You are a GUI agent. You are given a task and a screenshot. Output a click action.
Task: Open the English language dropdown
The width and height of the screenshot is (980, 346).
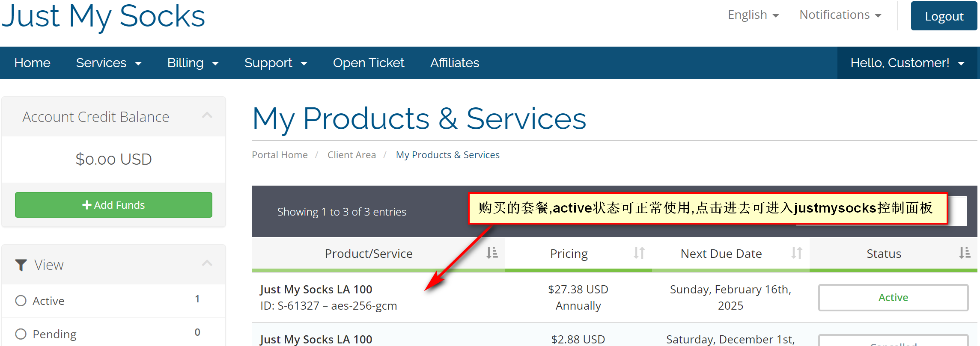753,15
